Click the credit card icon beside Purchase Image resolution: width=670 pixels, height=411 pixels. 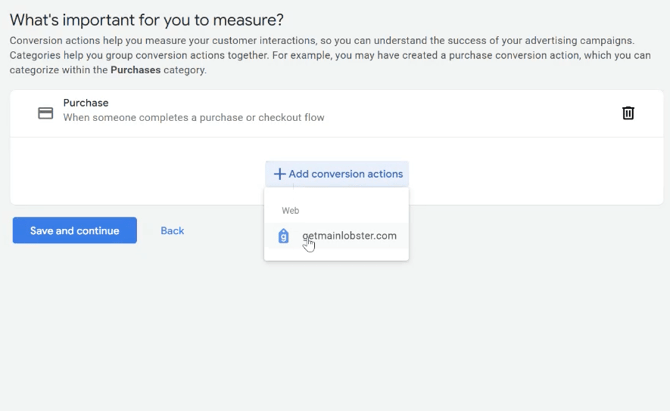(45, 113)
